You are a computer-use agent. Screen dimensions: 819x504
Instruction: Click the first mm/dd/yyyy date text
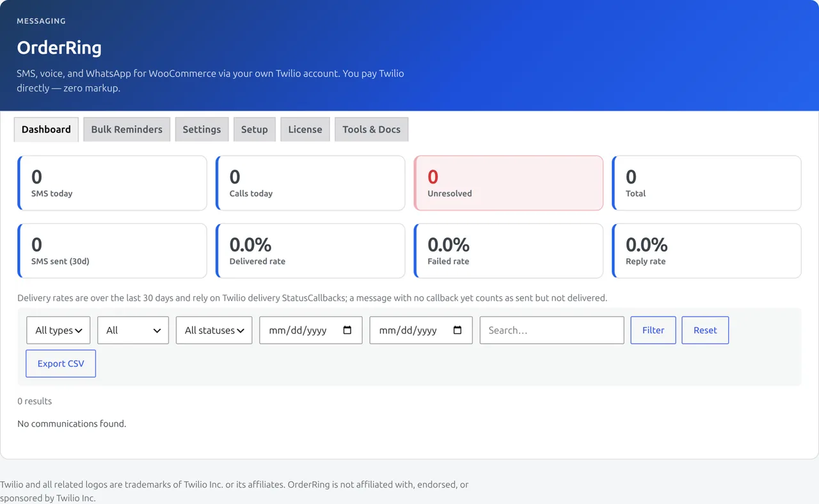pos(298,330)
